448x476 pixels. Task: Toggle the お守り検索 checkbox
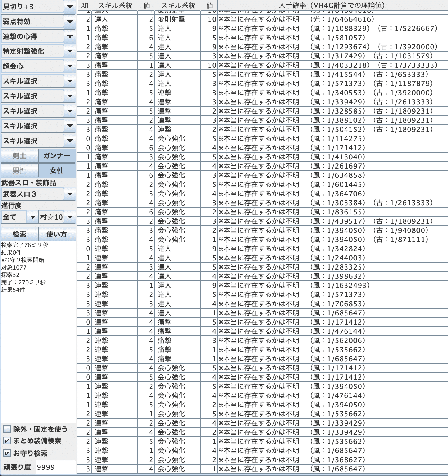click(7, 453)
